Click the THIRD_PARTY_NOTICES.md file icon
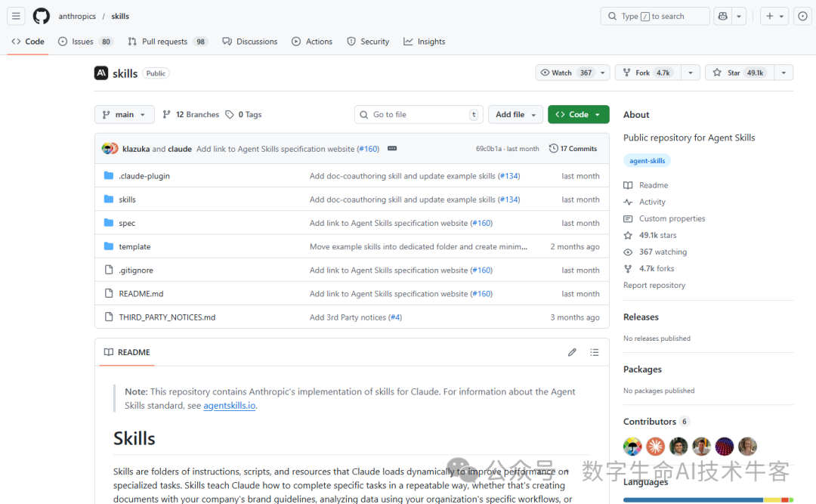 point(108,317)
